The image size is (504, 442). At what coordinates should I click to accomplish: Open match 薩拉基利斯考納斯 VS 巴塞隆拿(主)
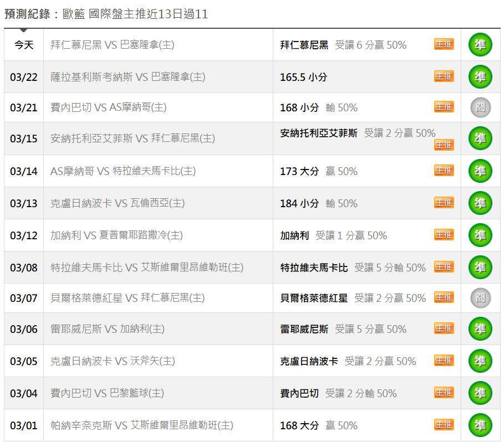128,77
